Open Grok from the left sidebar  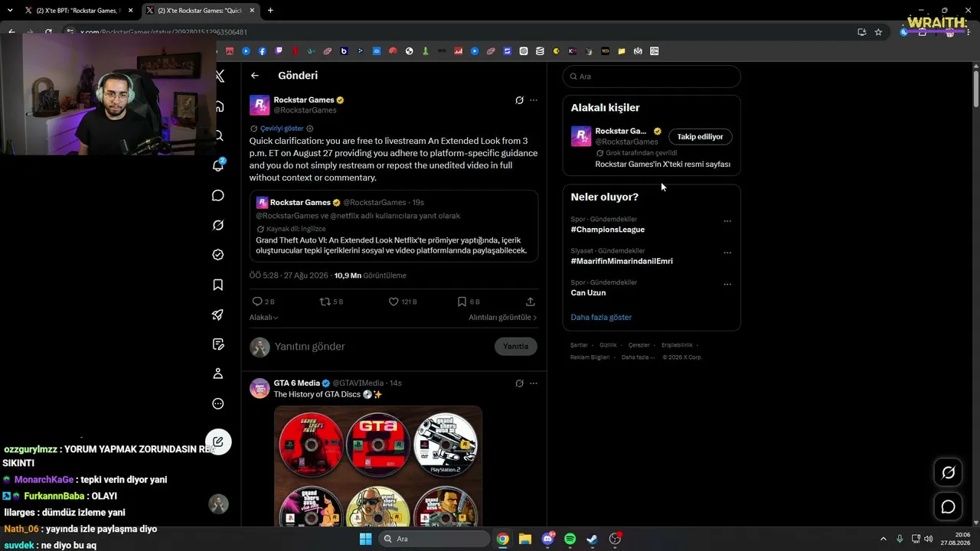[218, 225]
